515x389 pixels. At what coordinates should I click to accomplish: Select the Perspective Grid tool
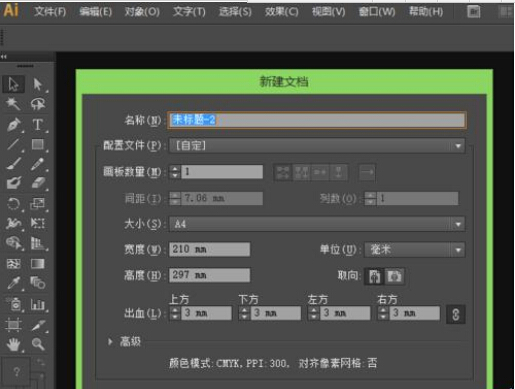(x=38, y=243)
